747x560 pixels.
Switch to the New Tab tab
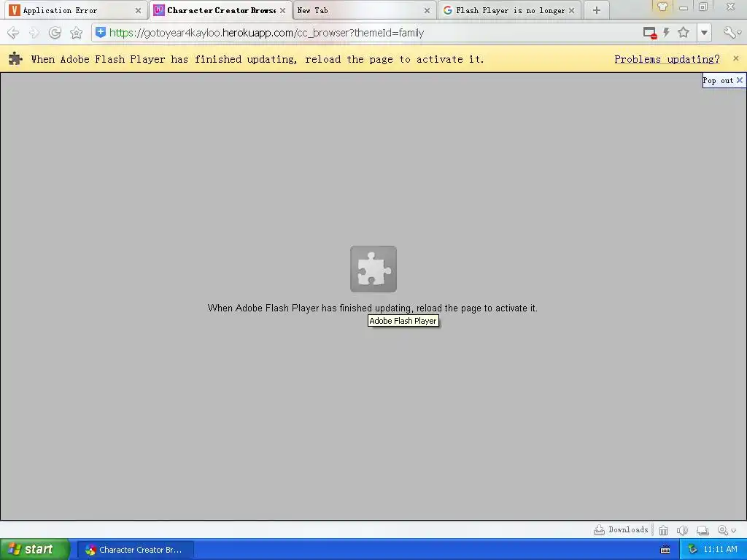[363, 10]
